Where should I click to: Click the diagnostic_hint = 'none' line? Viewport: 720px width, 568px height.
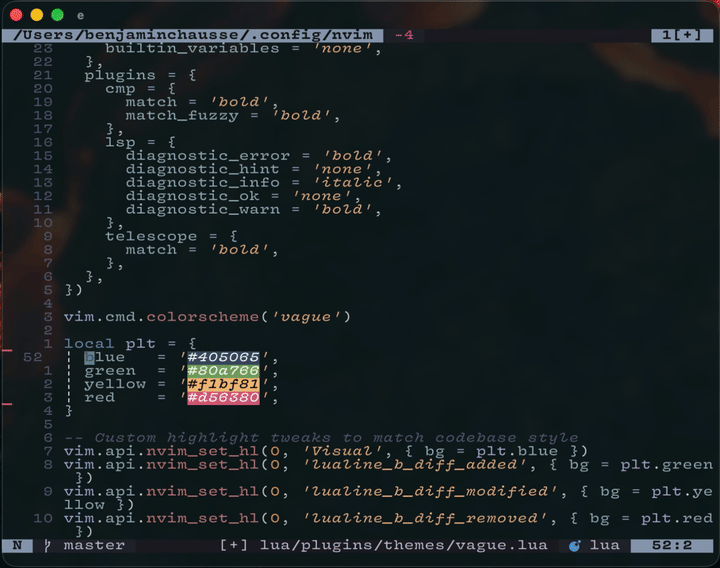(x=253, y=169)
